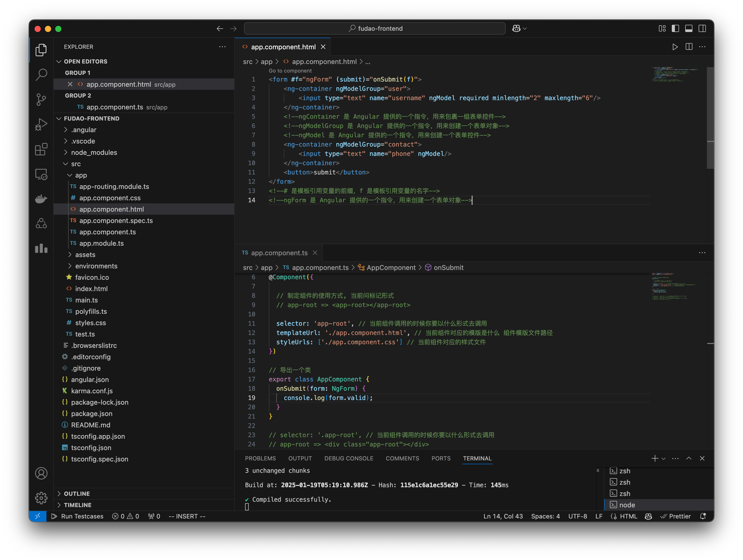Toggle the secondary sidebar visibility

coord(703,29)
